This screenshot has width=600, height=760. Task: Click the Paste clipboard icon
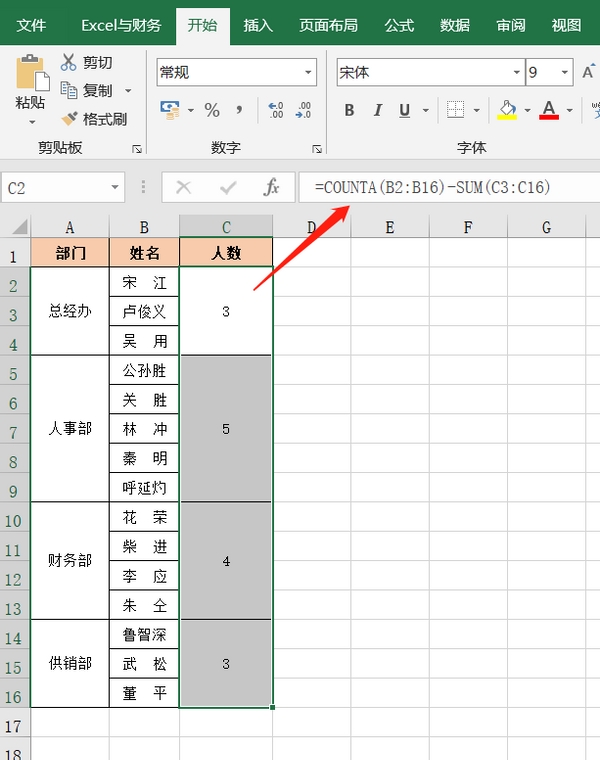(x=32, y=72)
